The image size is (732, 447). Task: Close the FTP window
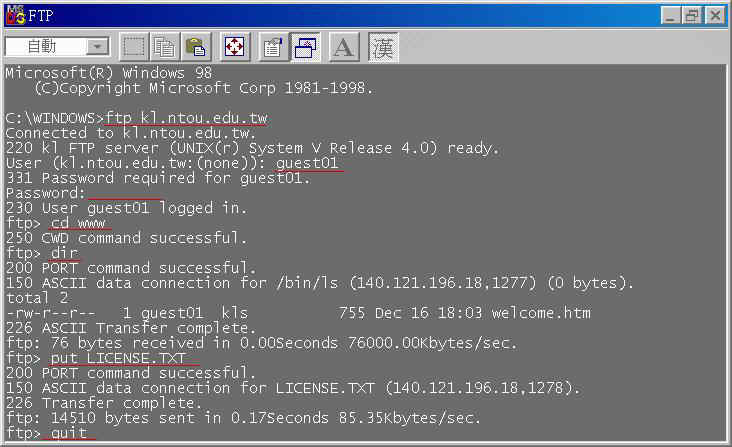(x=715, y=16)
